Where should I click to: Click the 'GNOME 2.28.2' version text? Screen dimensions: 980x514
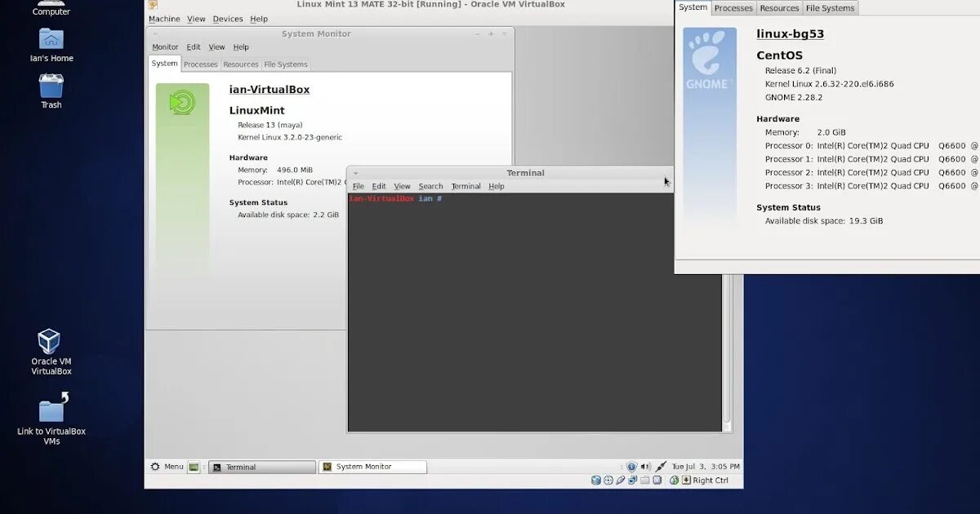794,97
